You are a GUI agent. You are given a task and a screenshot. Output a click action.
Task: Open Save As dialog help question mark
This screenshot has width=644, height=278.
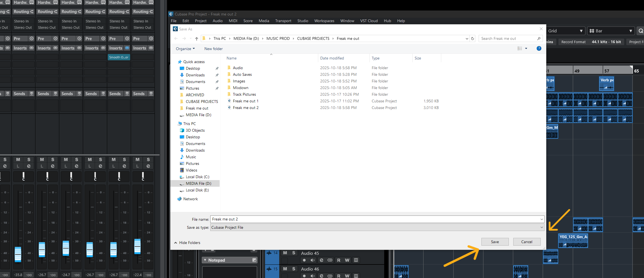click(539, 48)
